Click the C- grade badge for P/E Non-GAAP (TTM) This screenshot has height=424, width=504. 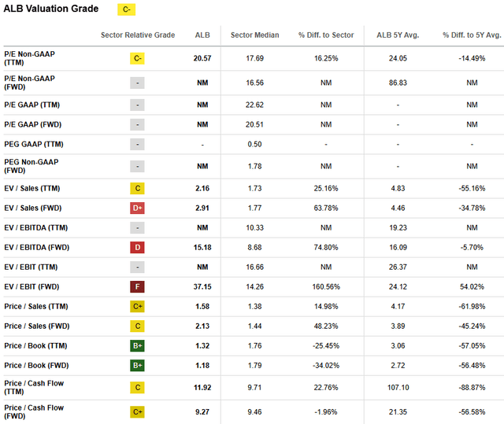pyautogui.click(x=138, y=57)
